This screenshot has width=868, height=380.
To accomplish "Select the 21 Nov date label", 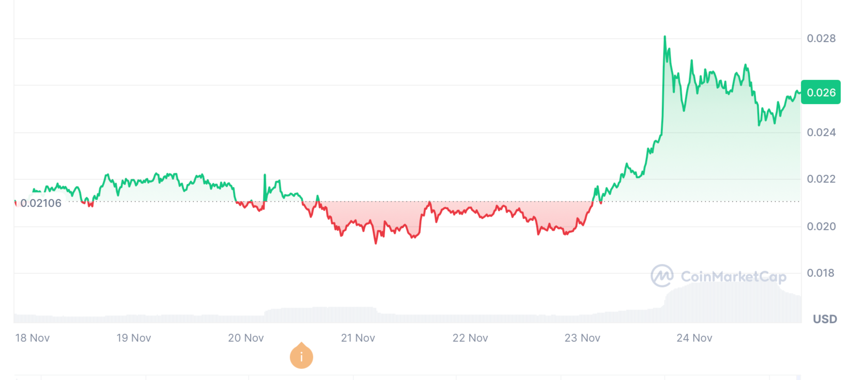I will point(358,338).
